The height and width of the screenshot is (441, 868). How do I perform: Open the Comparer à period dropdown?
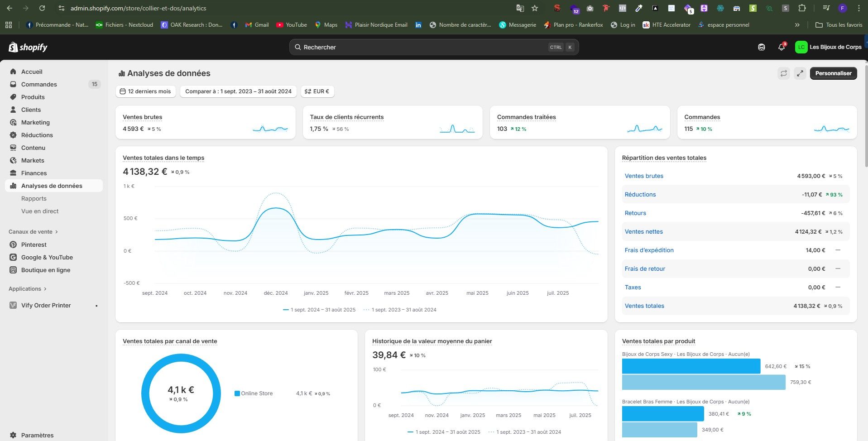238,91
